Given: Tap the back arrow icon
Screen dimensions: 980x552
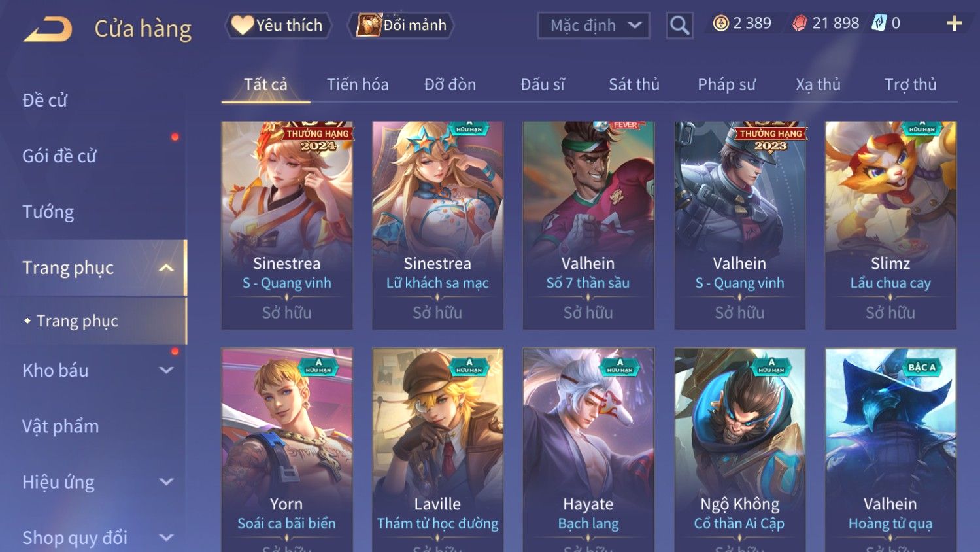Looking at the screenshot, I should [x=48, y=29].
